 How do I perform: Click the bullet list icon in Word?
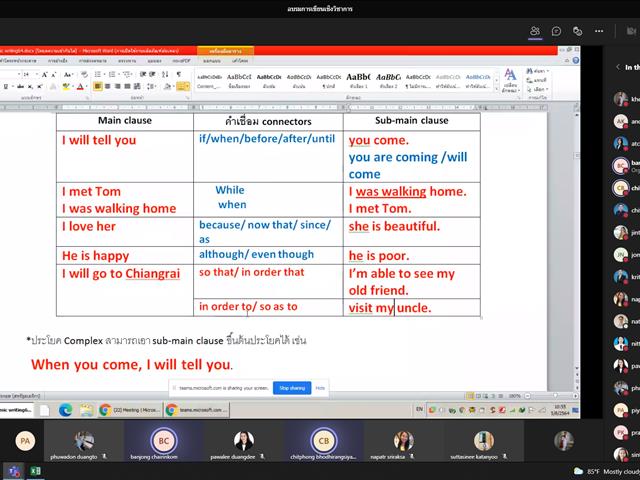pos(98,74)
